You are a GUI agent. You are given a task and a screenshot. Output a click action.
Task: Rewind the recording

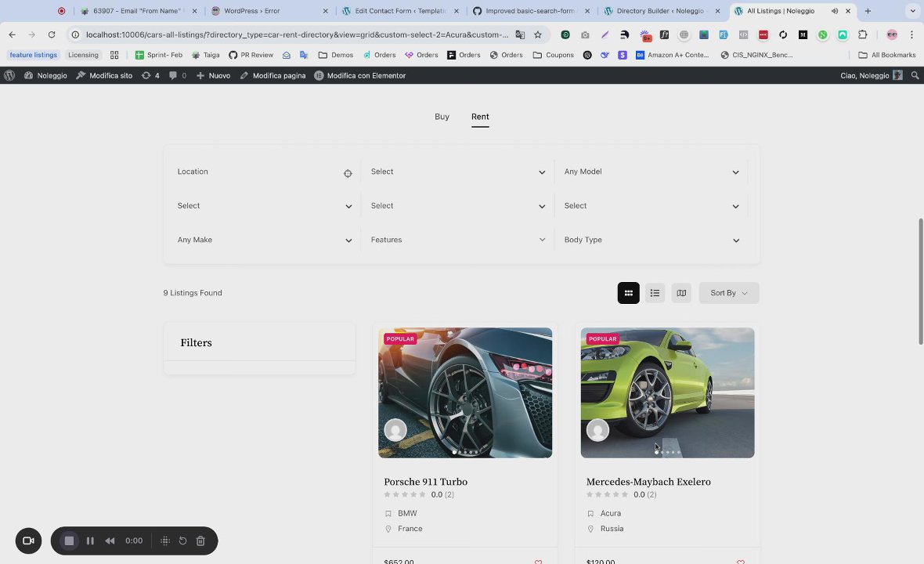click(x=110, y=540)
